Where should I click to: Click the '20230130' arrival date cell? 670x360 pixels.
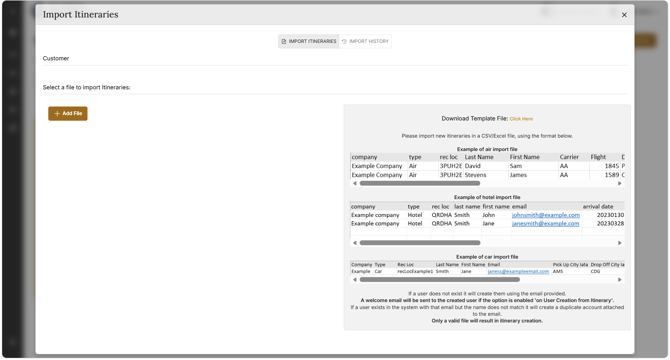pos(610,215)
